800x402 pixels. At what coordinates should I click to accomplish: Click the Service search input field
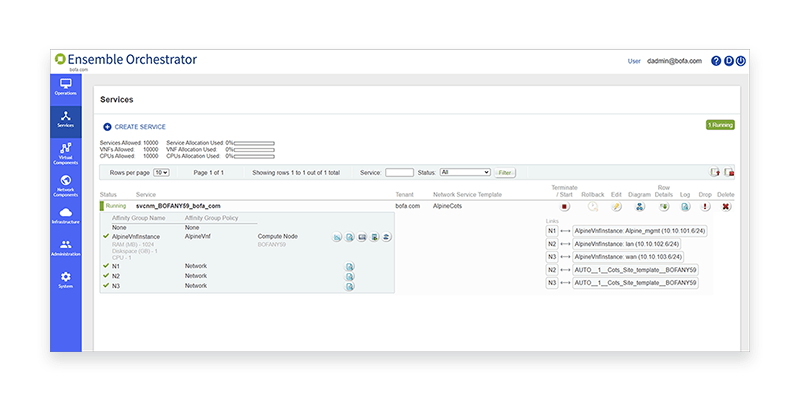pos(399,172)
